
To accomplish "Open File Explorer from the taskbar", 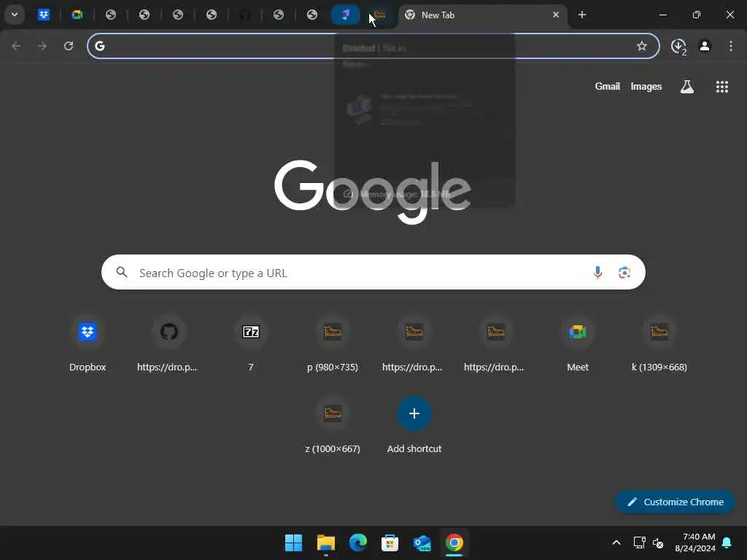I will point(326,542).
